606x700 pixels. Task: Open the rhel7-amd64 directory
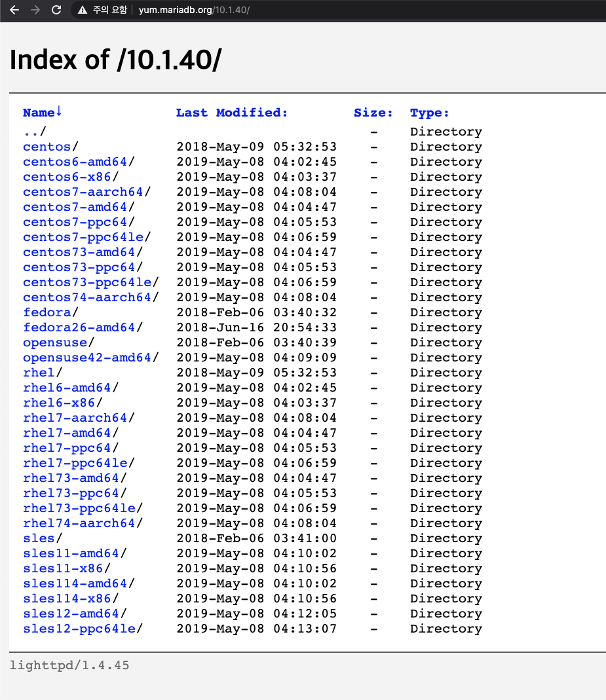(67, 433)
